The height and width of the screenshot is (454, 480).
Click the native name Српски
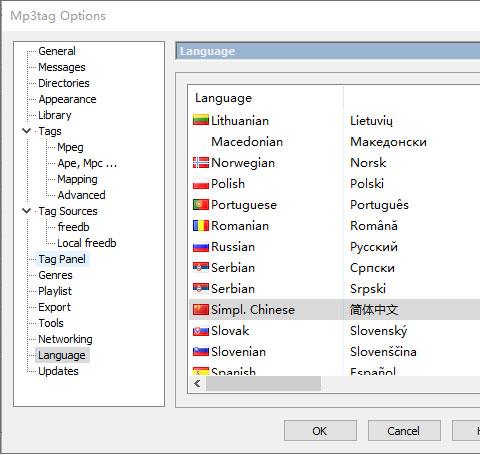coord(372,268)
